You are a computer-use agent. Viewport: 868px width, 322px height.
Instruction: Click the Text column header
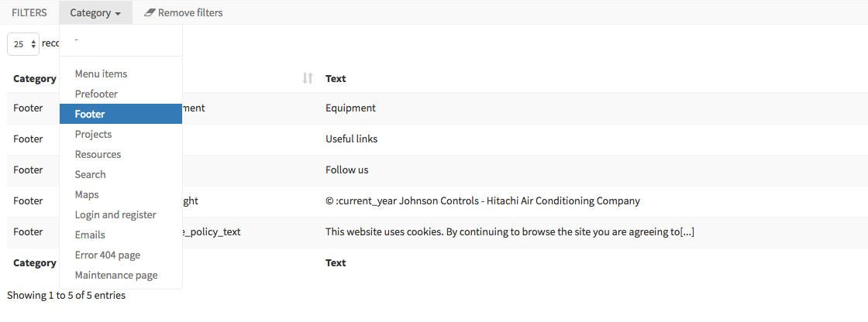(336, 78)
